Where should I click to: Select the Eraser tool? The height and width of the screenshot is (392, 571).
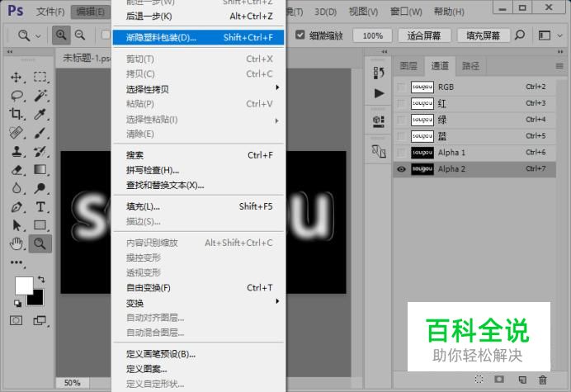[x=17, y=170]
